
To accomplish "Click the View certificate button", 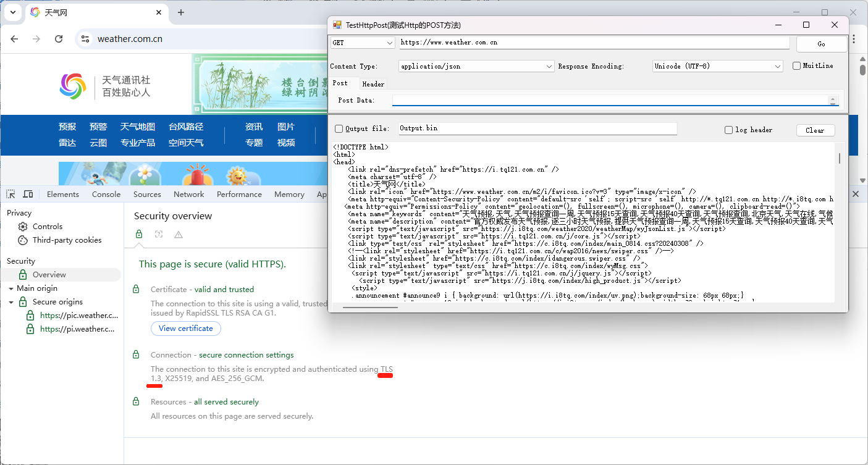I will 185,329.
